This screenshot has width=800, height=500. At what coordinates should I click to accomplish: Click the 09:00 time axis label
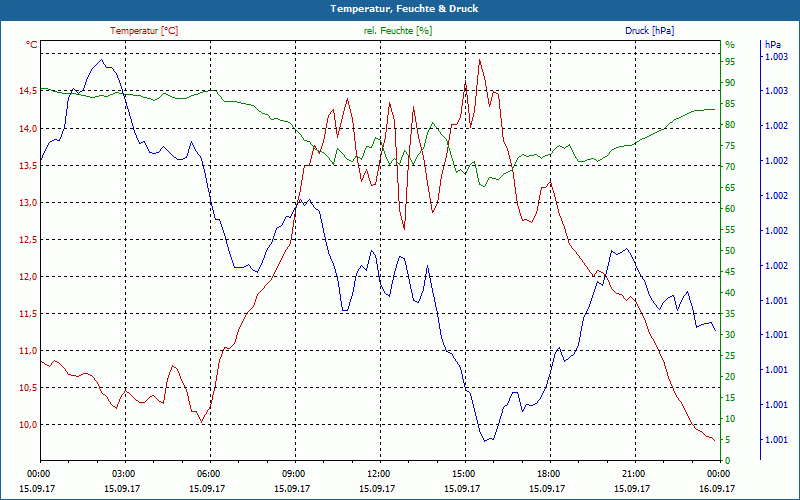coord(292,473)
